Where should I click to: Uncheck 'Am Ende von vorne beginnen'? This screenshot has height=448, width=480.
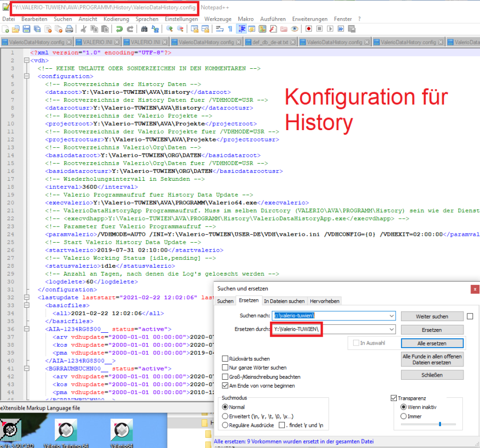coord(225,386)
